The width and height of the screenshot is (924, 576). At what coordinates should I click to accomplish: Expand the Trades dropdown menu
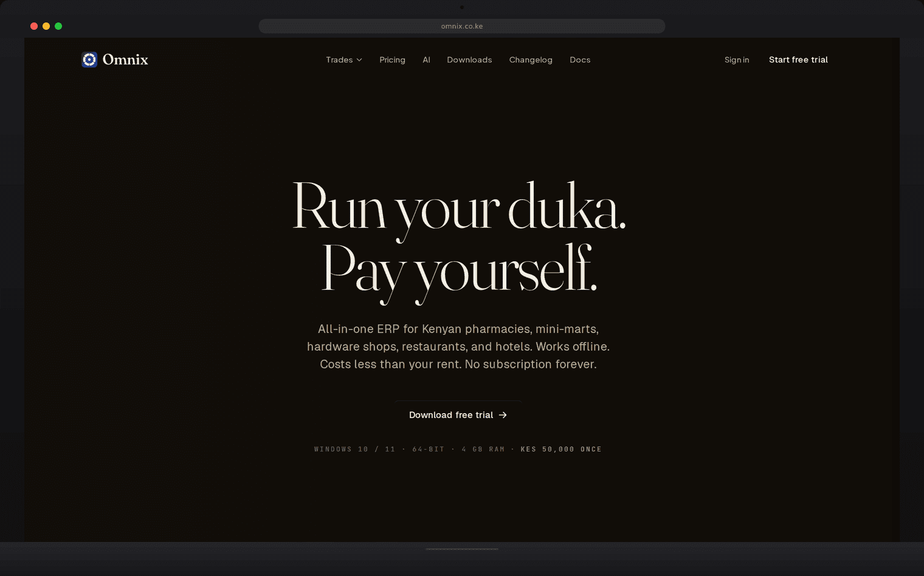point(344,60)
